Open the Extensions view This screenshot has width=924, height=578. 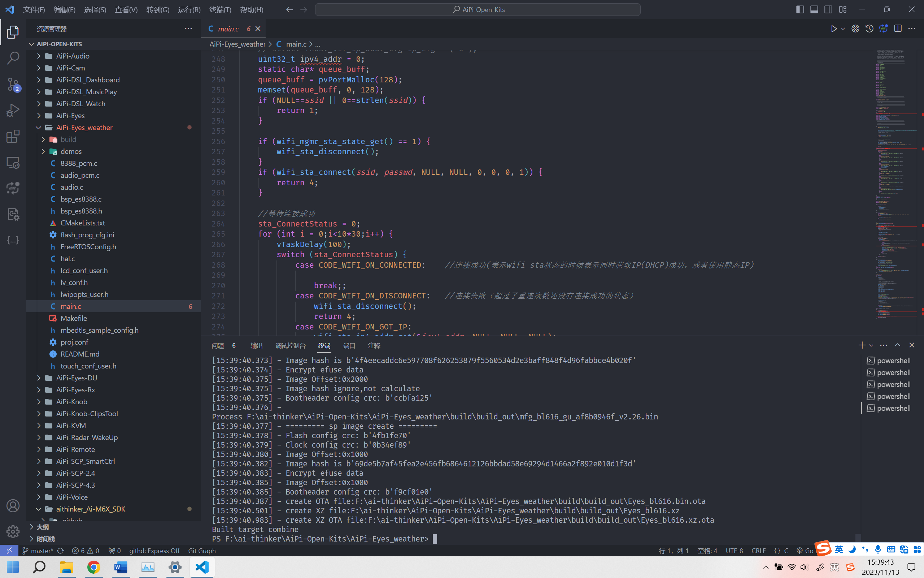coord(13,136)
